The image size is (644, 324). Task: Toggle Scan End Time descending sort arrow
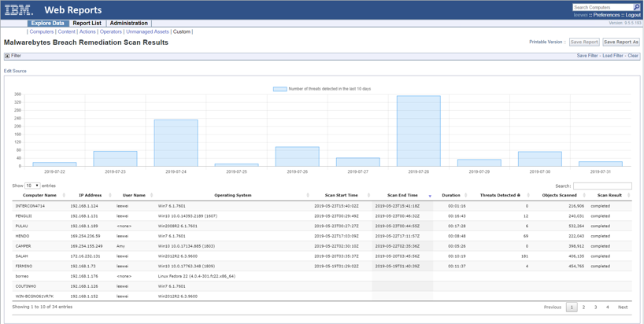pos(430,196)
